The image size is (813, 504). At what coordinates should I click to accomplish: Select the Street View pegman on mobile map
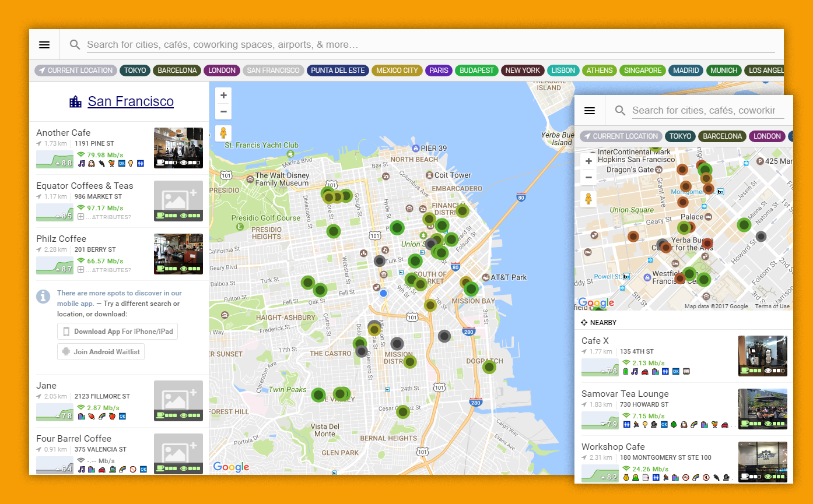coord(588,199)
